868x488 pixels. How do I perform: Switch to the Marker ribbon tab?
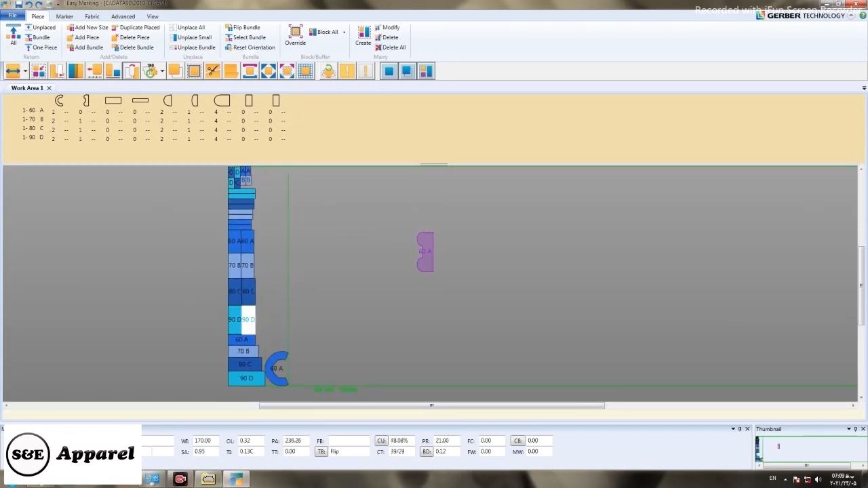[x=64, y=16]
